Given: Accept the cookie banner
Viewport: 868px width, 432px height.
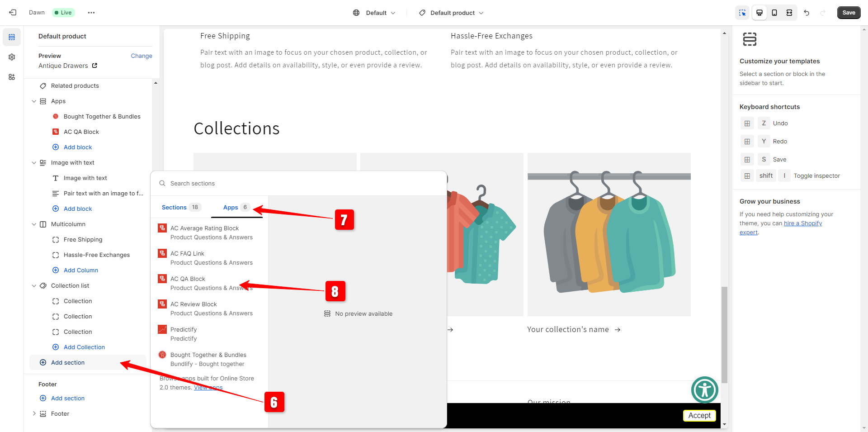Looking at the screenshot, I should [699, 416].
